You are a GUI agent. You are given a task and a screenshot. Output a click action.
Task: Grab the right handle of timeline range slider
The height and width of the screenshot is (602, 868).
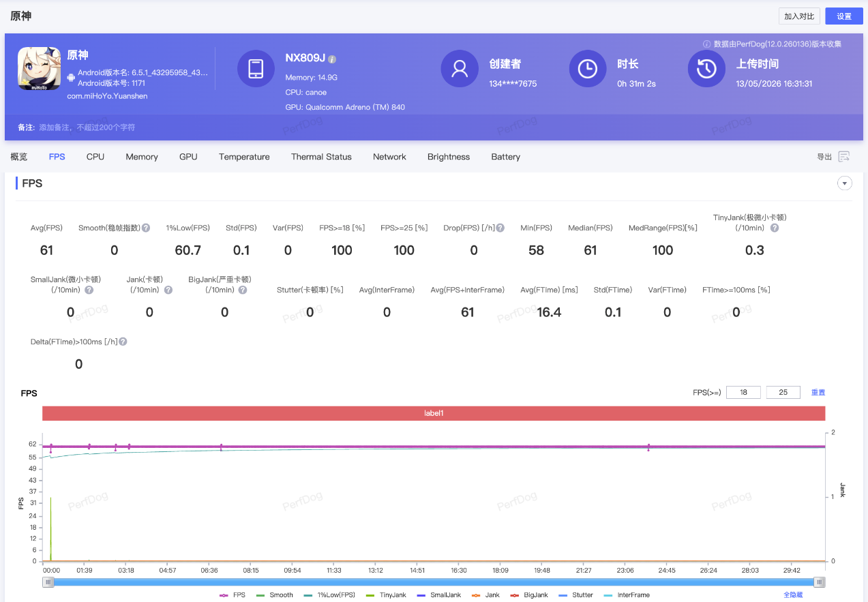coord(820,582)
